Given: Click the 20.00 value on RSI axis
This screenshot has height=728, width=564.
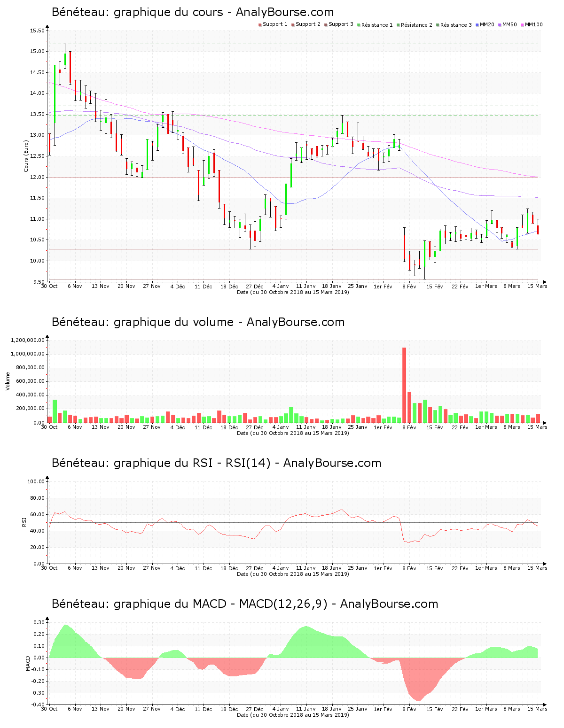Looking at the screenshot, I should (x=37, y=547).
